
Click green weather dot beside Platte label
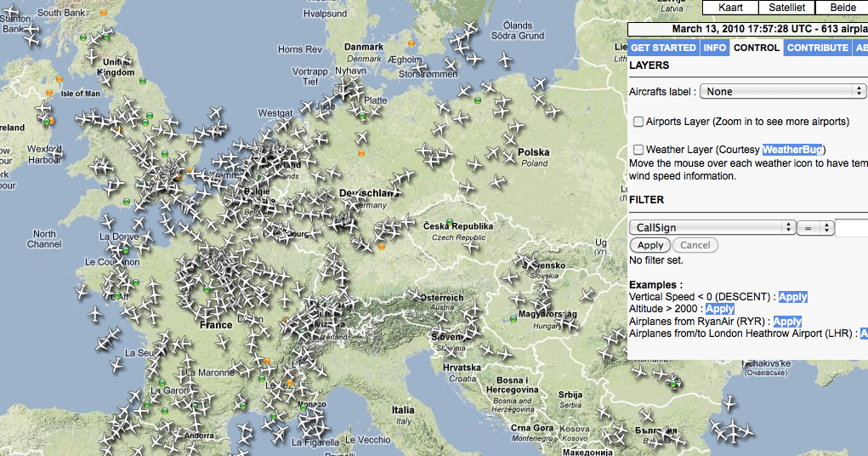coord(363,116)
